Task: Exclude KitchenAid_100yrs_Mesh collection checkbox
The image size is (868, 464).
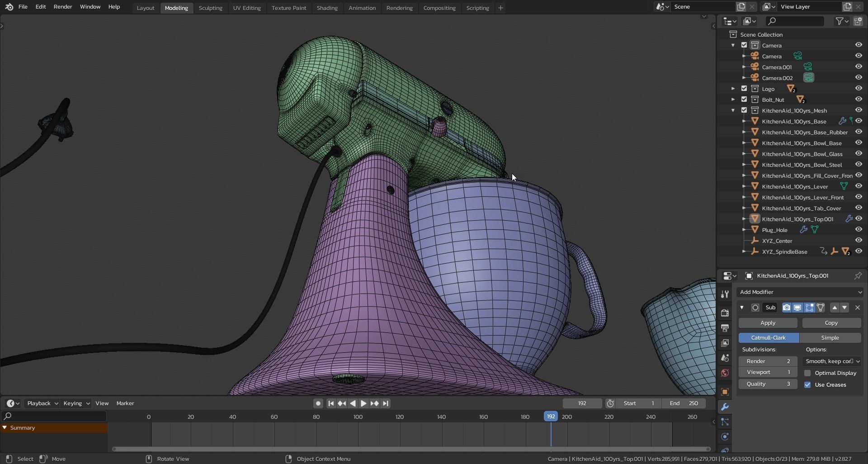Action: click(x=744, y=110)
